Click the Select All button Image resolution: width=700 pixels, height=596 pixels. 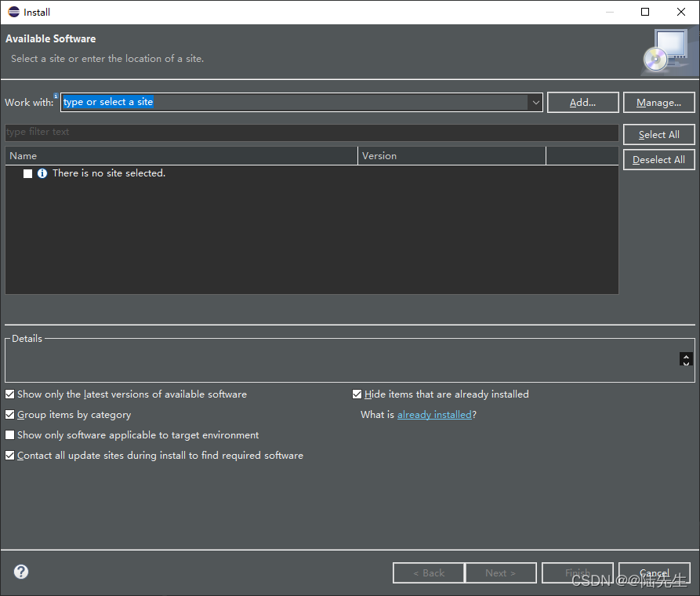point(658,134)
